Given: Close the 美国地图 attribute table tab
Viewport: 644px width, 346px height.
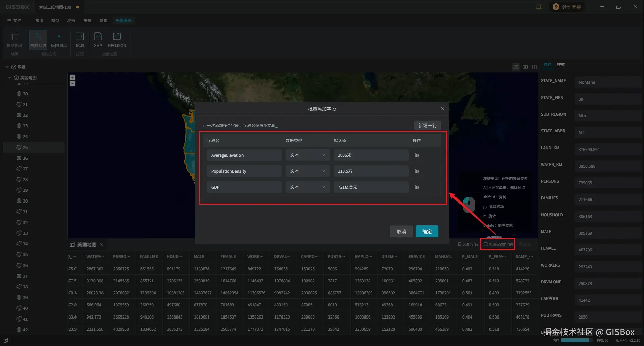Looking at the screenshot, I should 101,244.
